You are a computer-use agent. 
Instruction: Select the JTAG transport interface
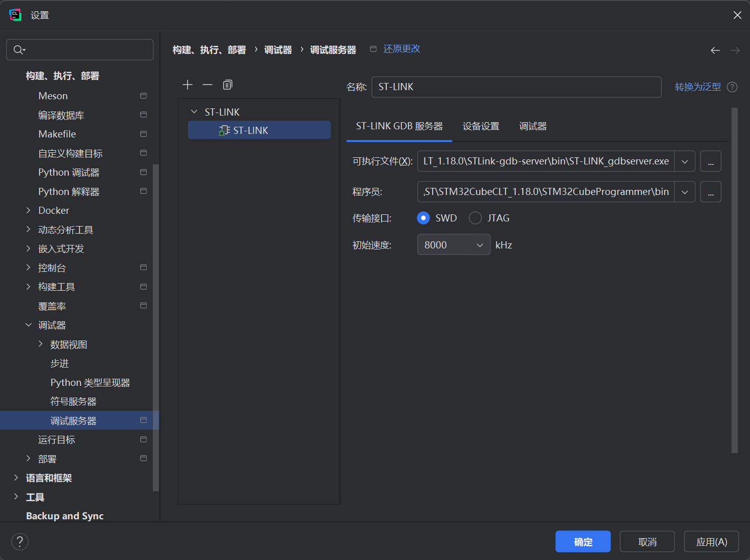tap(475, 218)
